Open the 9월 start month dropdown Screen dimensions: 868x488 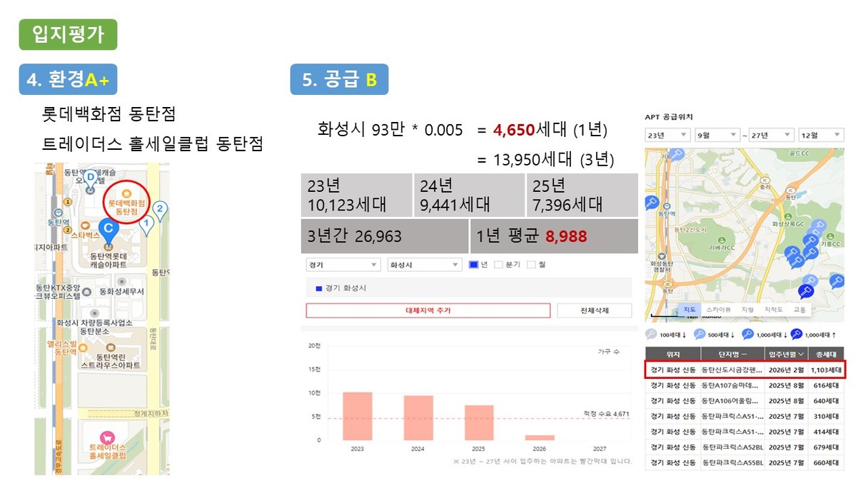point(719,135)
